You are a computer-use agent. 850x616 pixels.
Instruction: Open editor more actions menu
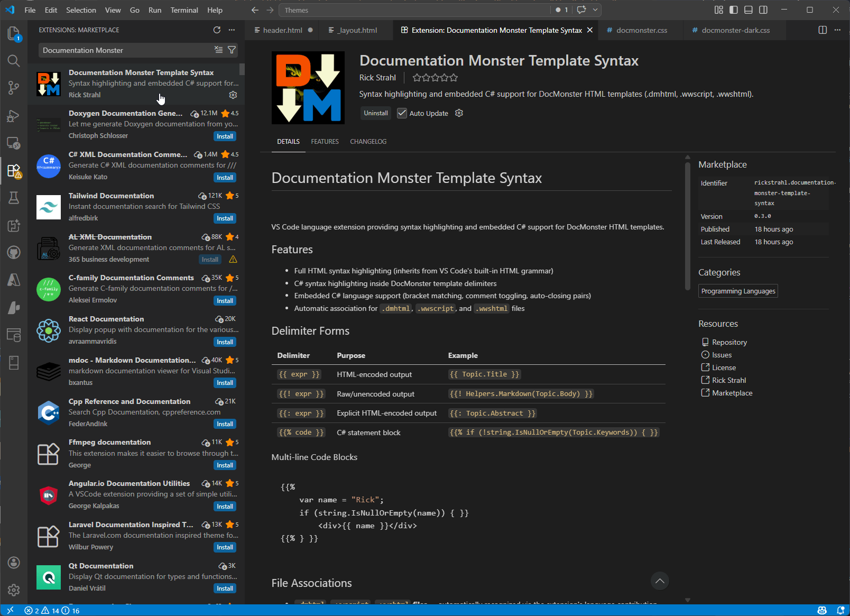837,30
